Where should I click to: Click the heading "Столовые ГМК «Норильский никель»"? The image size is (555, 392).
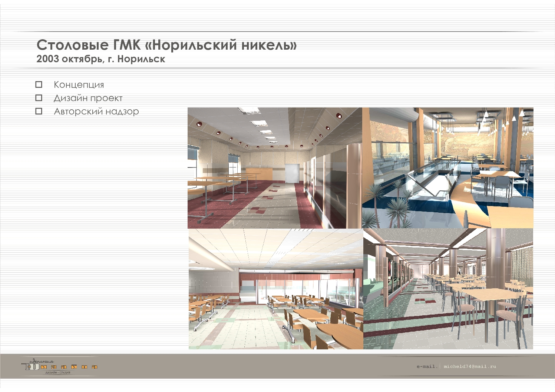(x=167, y=45)
